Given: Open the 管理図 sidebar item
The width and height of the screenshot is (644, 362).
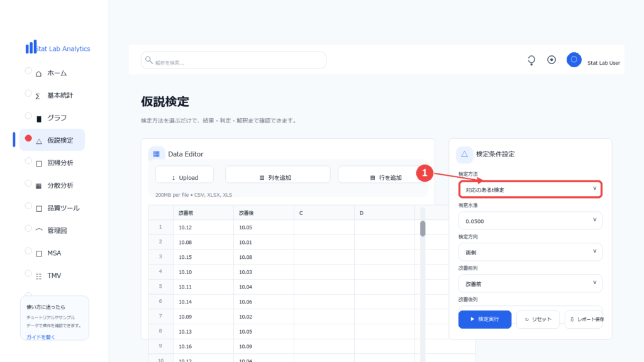Looking at the screenshot, I should pyautogui.click(x=57, y=231).
